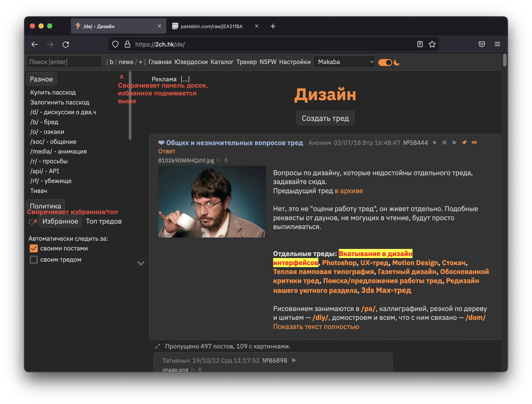This screenshot has width=532, height=404.
Task: Uncheck the 'своими постами' checkbox
Action: (x=34, y=248)
